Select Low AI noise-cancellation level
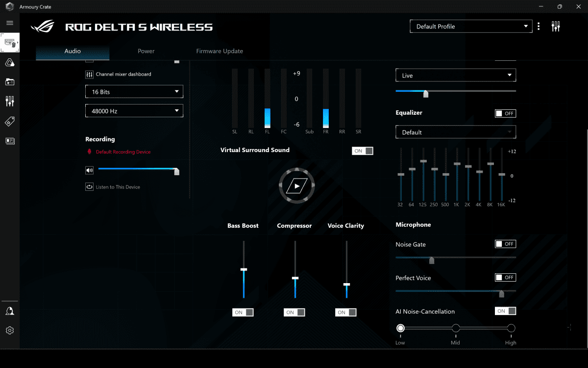The height and width of the screenshot is (368, 588). point(400,328)
